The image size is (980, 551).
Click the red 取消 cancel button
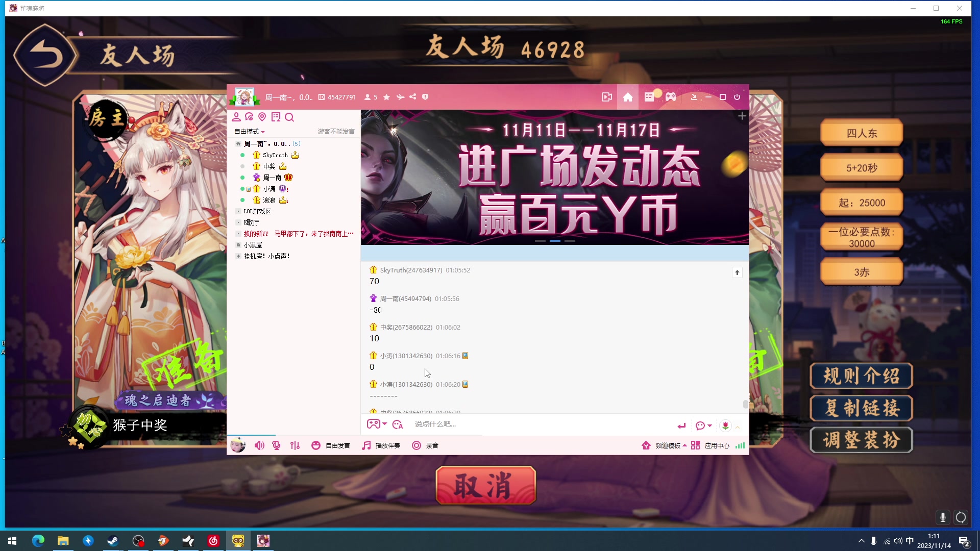(x=485, y=485)
